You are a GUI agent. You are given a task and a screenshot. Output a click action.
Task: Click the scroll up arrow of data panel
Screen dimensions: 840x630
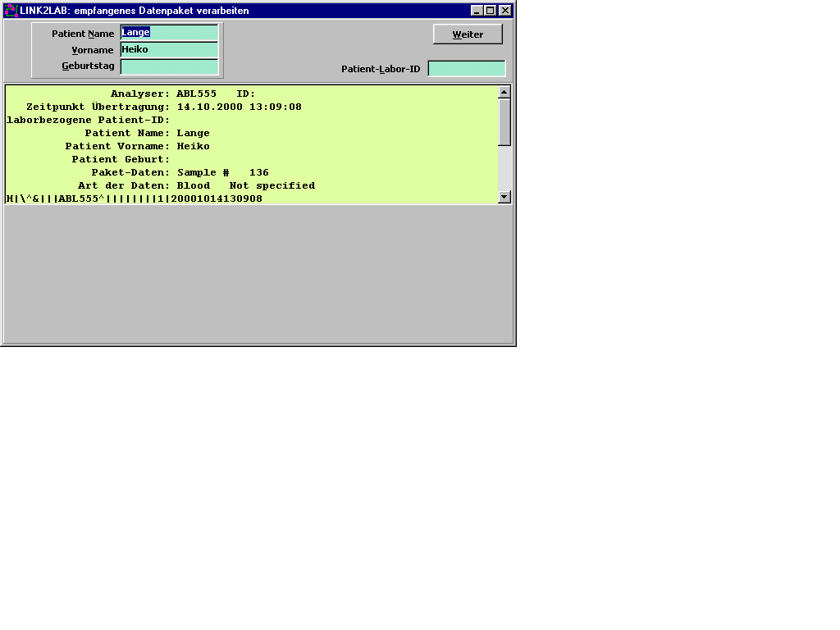tap(504, 92)
